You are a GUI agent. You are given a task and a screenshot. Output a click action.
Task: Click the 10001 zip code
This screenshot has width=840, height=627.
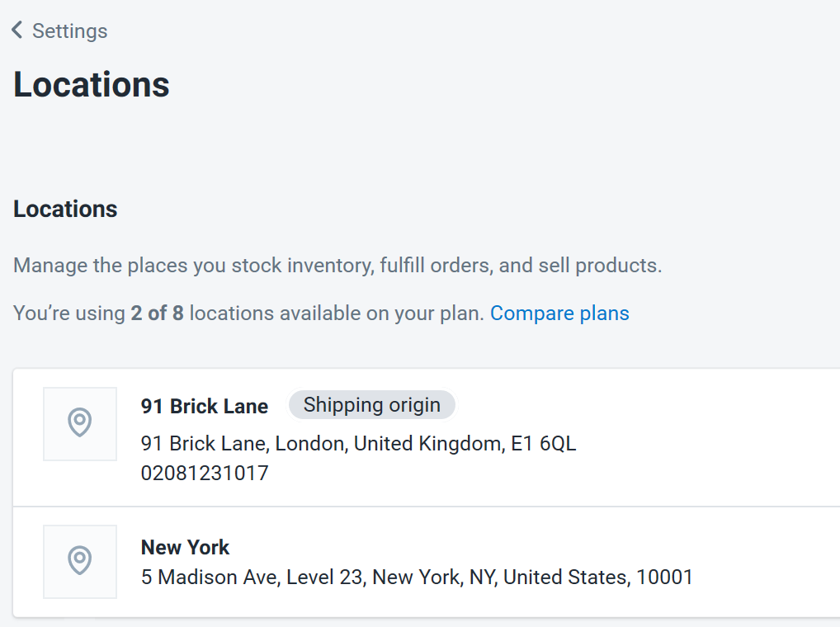(664, 577)
